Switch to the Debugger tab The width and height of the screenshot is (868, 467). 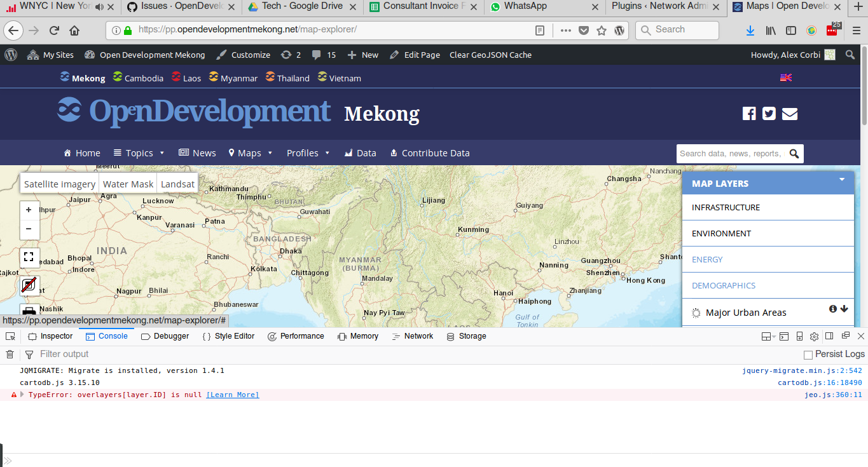pyautogui.click(x=165, y=336)
